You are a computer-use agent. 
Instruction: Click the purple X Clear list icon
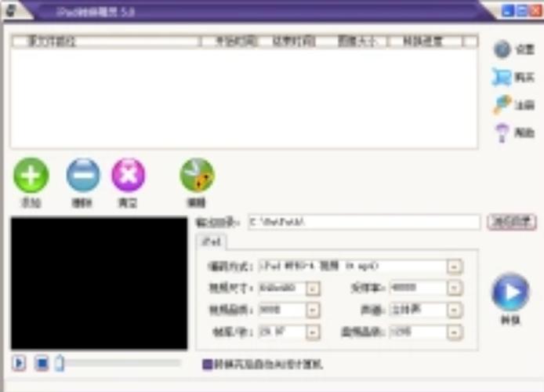pos(128,175)
